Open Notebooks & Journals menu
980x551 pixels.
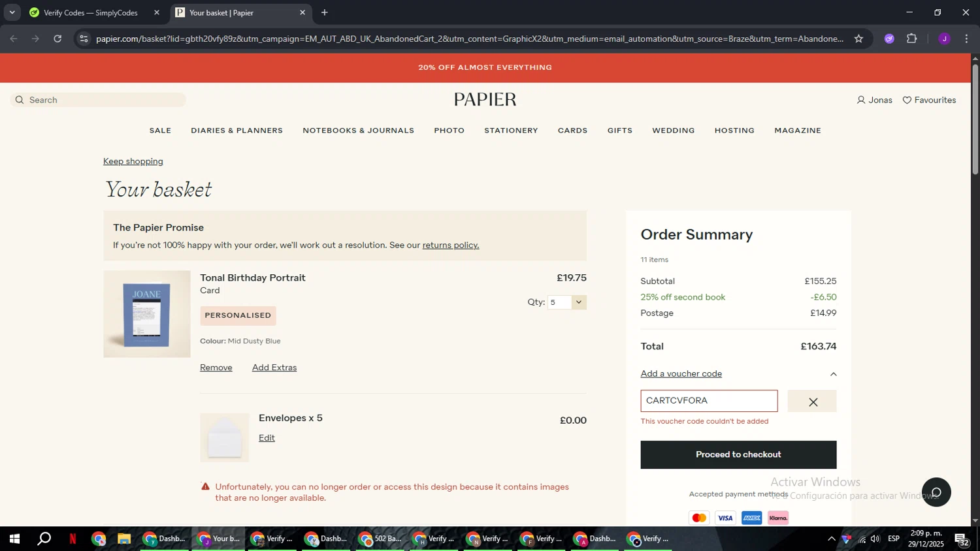point(359,131)
